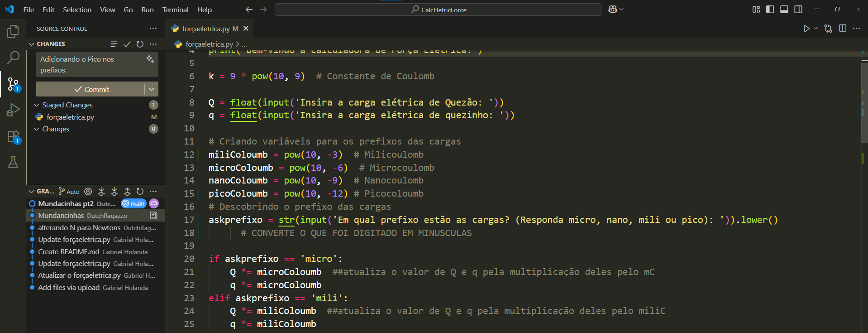Run the Python file with play icon

pyautogui.click(x=806, y=29)
